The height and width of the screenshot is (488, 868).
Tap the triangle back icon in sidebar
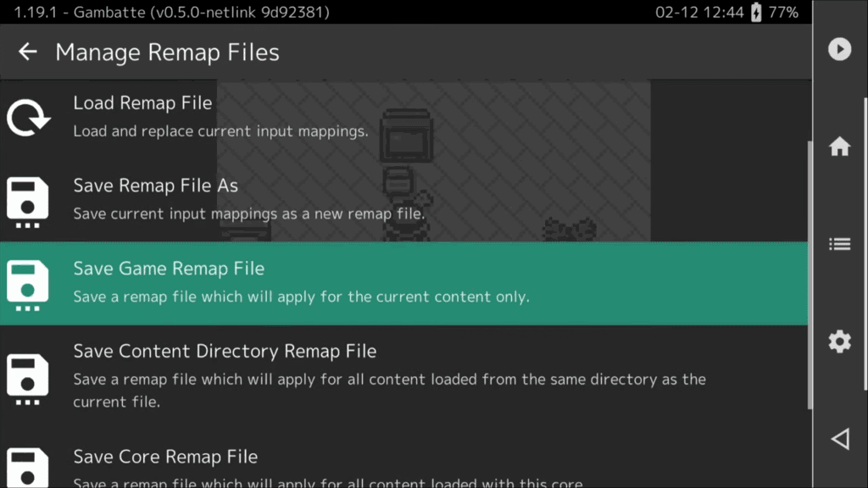pos(839,439)
